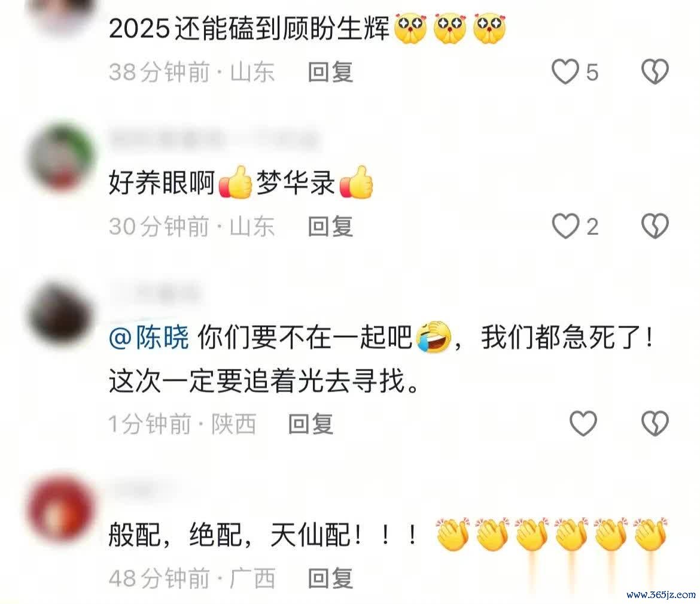700x604 pixels.
Task: Open the red avatar of 广西 commenter
Action: (x=61, y=509)
